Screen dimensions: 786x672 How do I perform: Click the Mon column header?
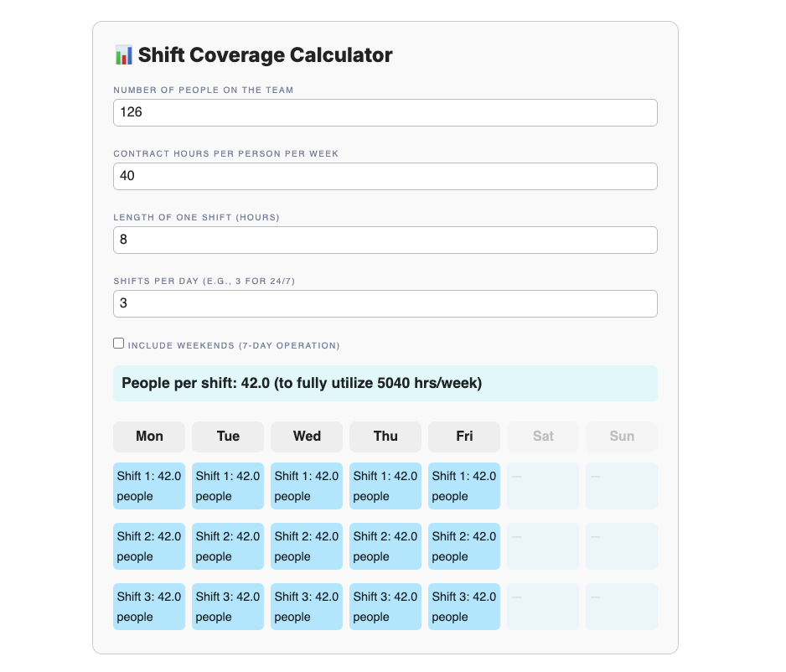(148, 436)
